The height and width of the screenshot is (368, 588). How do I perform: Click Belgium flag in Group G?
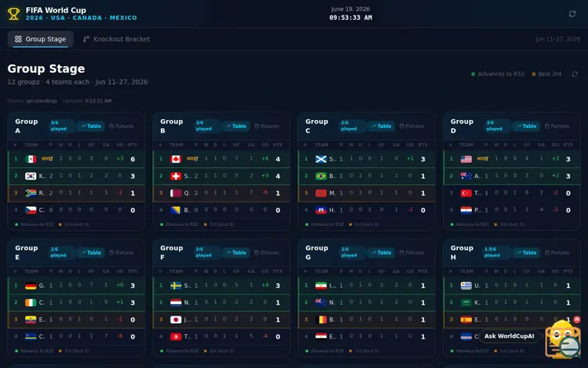(x=321, y=319)
